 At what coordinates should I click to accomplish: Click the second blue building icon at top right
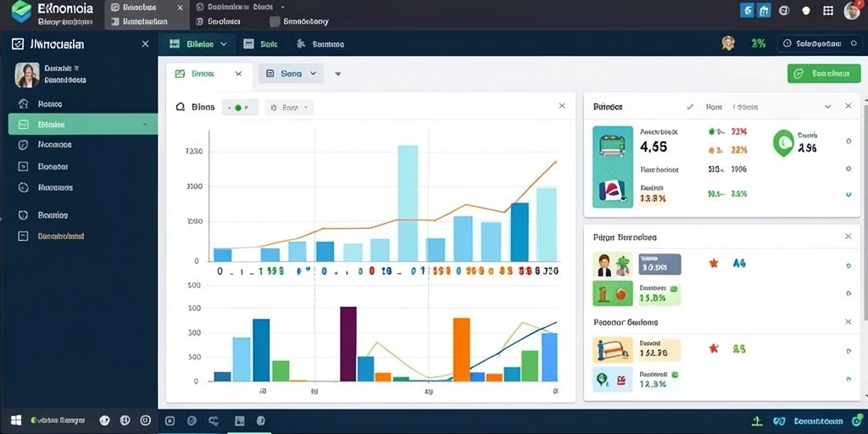[764, 10]
